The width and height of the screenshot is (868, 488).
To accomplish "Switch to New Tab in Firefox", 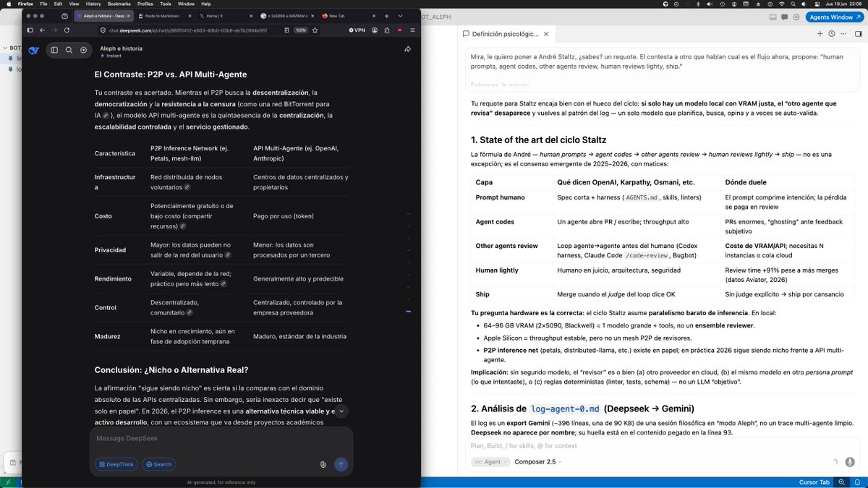I will pos(349,15).
